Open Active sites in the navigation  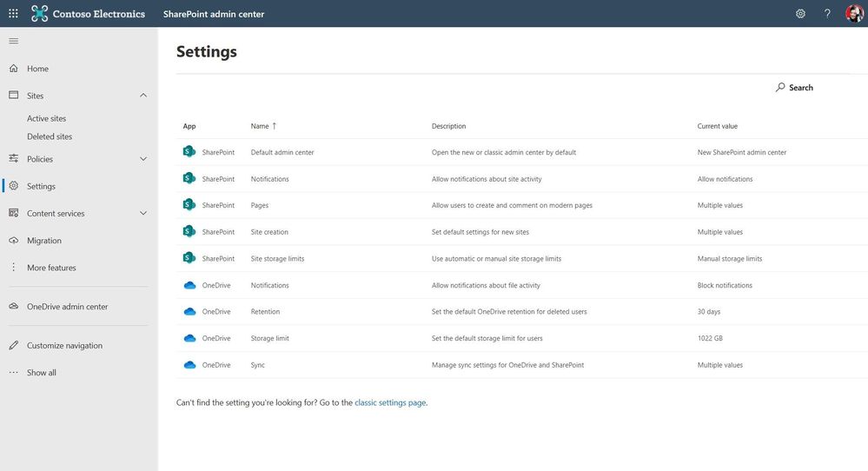tap(46, 119)
